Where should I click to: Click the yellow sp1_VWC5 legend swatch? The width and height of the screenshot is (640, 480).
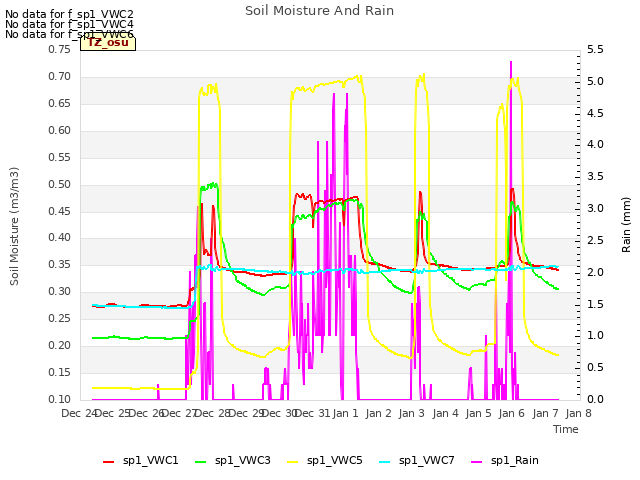tap(293, 462)
